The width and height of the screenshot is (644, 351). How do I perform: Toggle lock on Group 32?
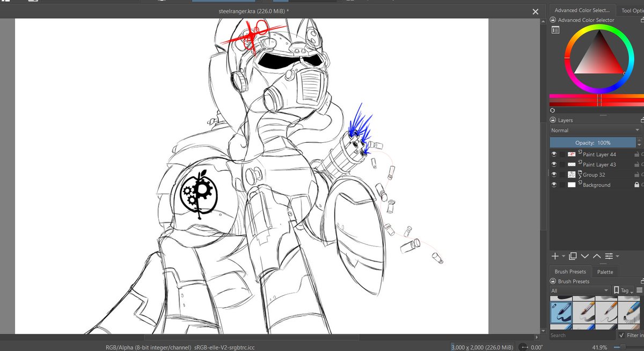click(x=636, y=174)
